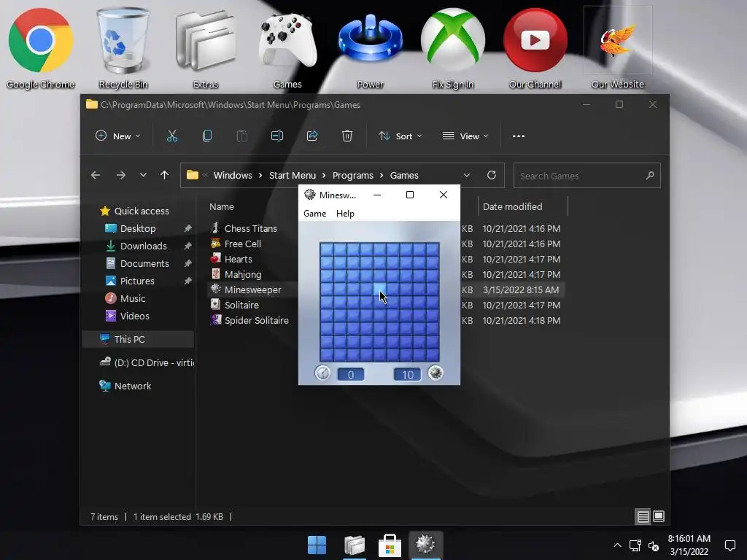Sort by the Name column header
The image size is (747, 560).
tap(222, 206)
